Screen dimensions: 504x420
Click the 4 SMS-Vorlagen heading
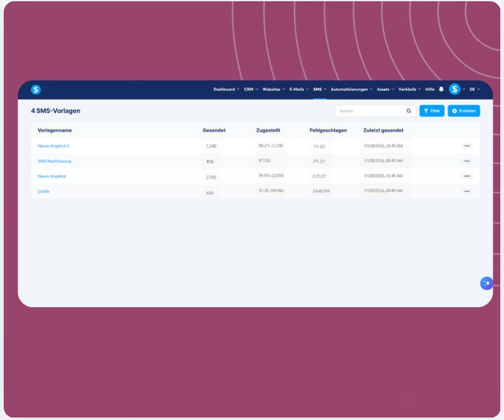pos(55,111)
